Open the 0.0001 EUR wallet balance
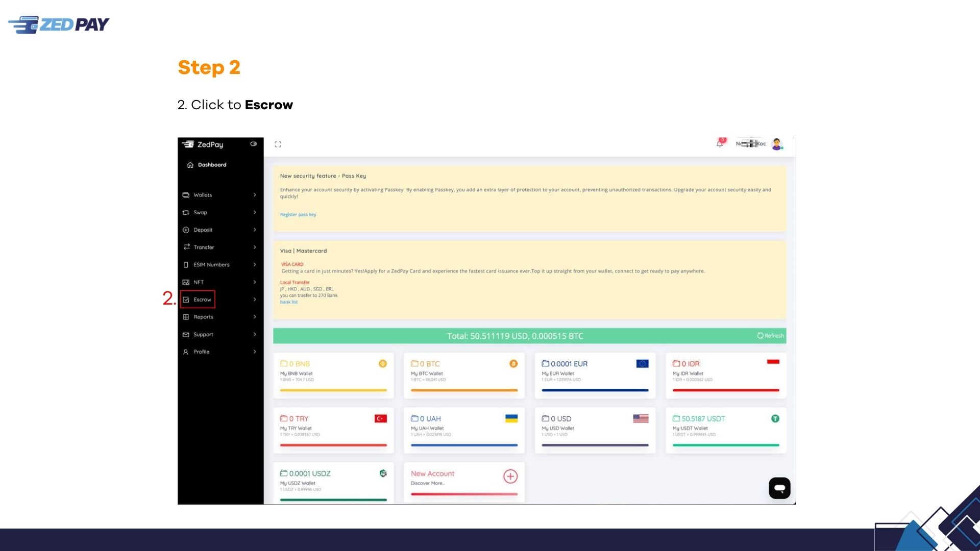 click(565, 364)
